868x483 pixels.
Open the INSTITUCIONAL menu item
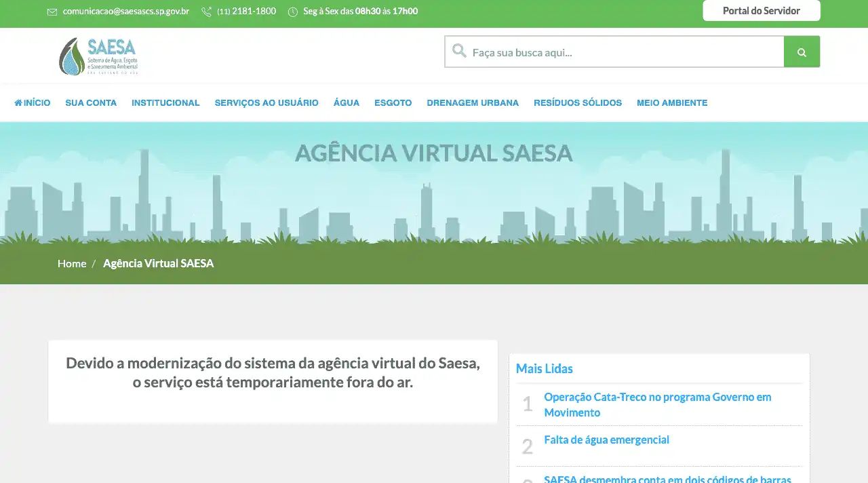click(165, 103)
